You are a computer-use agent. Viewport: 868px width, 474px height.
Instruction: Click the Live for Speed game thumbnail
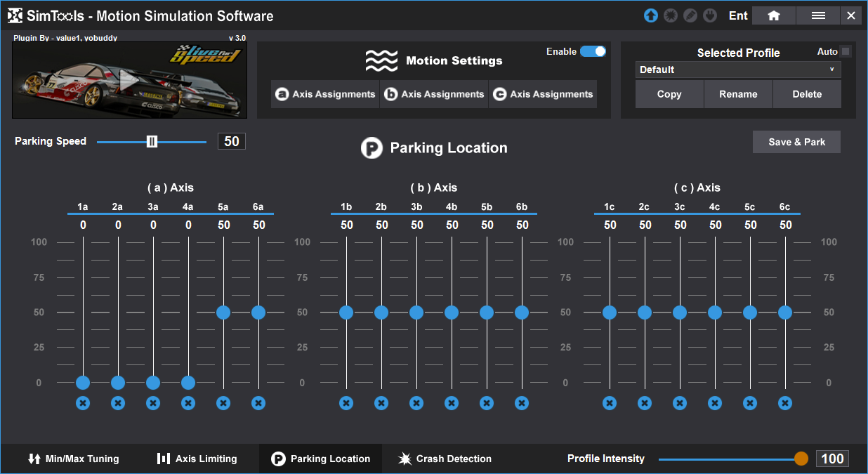(x=129, y=80)
